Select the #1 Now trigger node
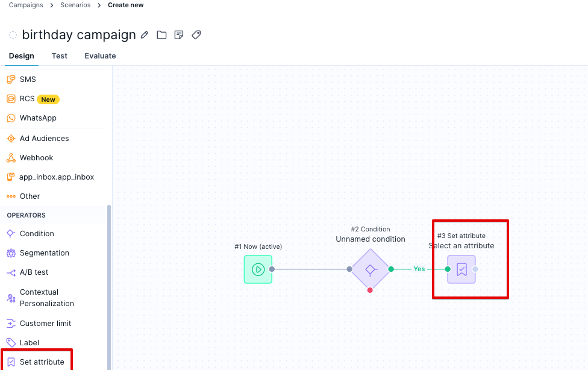The image size is (588, 370). pyautogui.click(x=258, y=269)
